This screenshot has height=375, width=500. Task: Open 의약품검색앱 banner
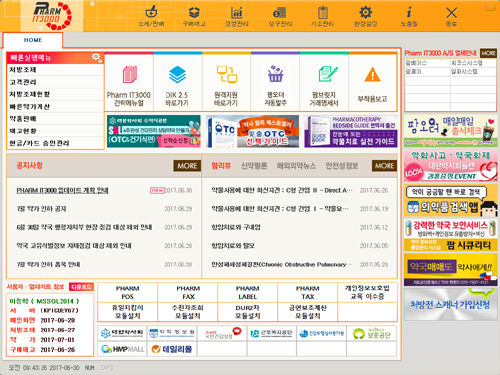coord(451,201)
